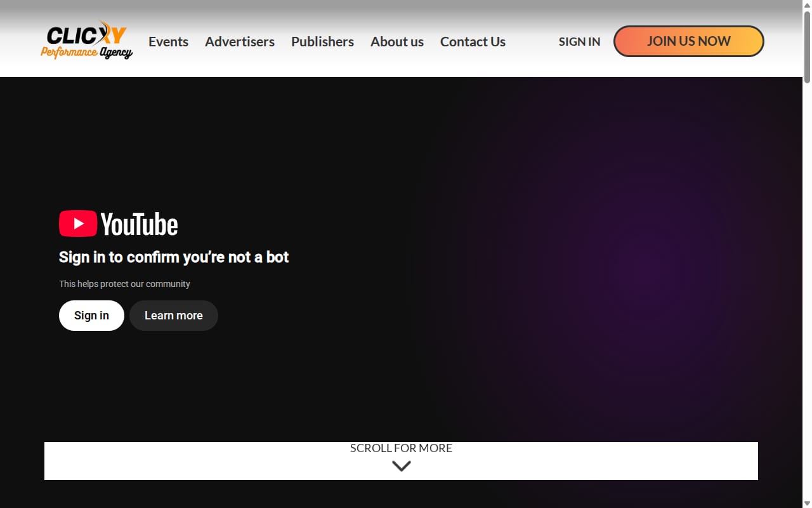Click the YouTube logo in the video embed
812x508 pixels.
pos(118,224)
